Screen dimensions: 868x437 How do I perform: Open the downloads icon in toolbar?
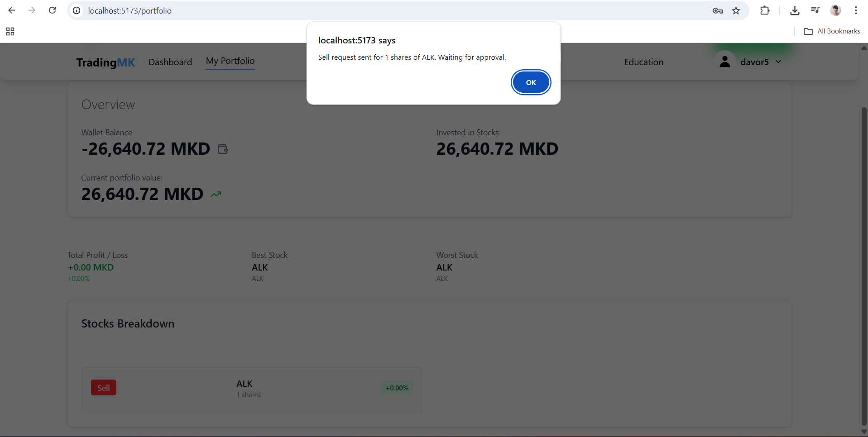click(x=795, y=10)
